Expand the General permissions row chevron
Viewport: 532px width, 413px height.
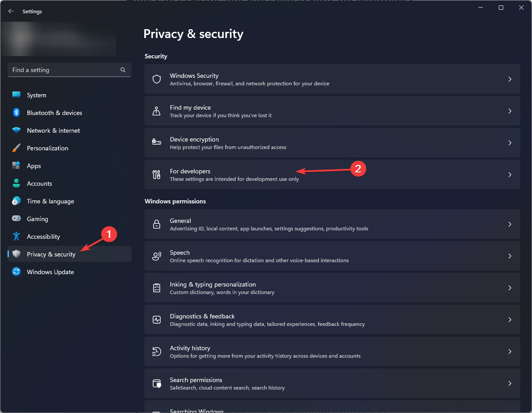pos(510,224)
